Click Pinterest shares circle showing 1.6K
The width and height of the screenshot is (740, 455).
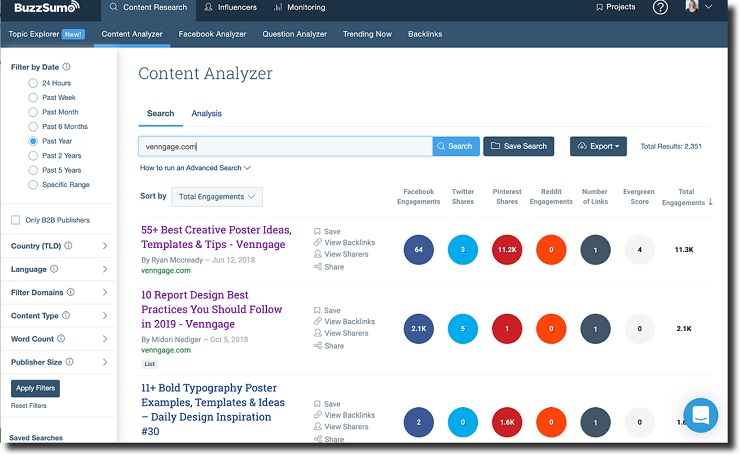tap(507, 422)
